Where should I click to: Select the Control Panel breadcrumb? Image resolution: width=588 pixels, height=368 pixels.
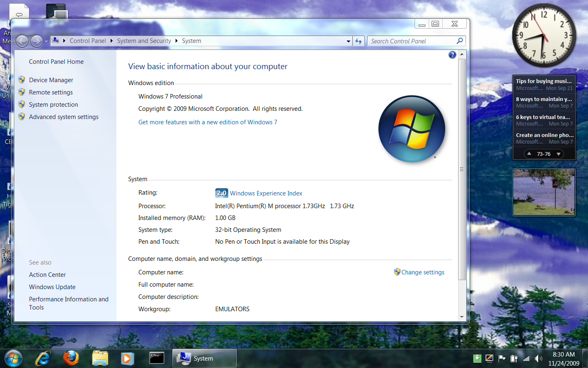pyautogui.click(x=88, y=41)
